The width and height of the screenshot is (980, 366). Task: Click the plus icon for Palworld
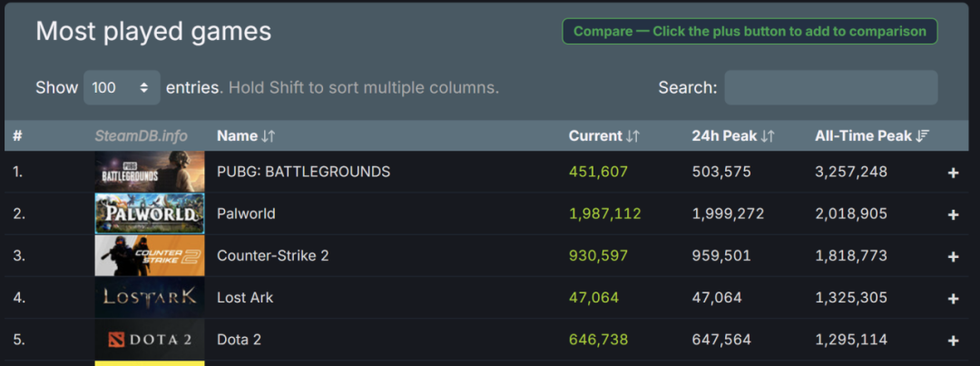coord(953,214)
